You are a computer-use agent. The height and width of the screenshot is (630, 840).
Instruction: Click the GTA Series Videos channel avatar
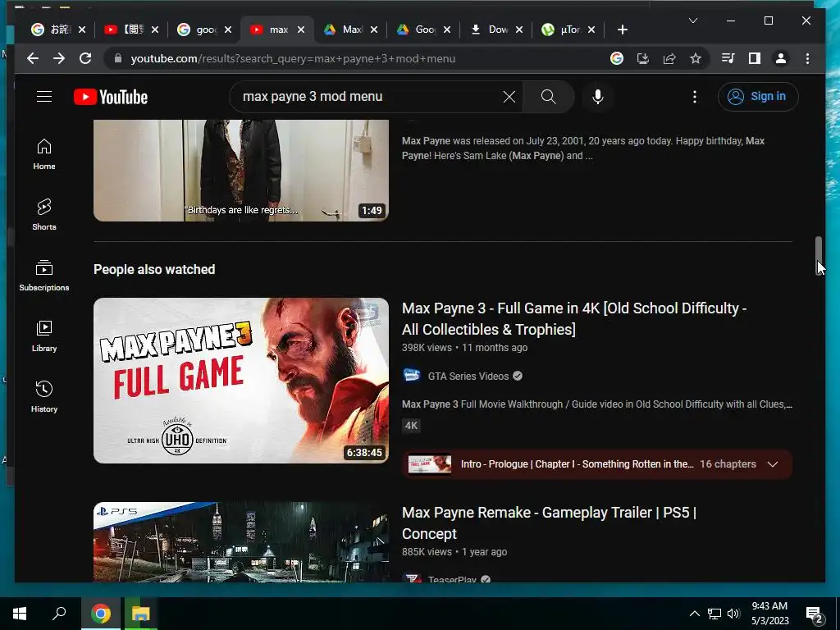pyautogui.click(x=412, y=376)
